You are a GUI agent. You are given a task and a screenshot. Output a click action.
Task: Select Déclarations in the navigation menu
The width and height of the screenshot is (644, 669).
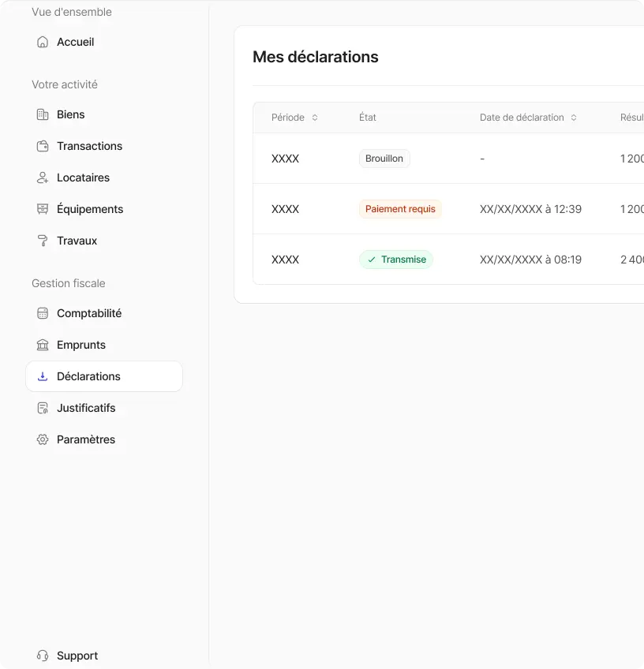pyautogui.click(x=87, y=376)
